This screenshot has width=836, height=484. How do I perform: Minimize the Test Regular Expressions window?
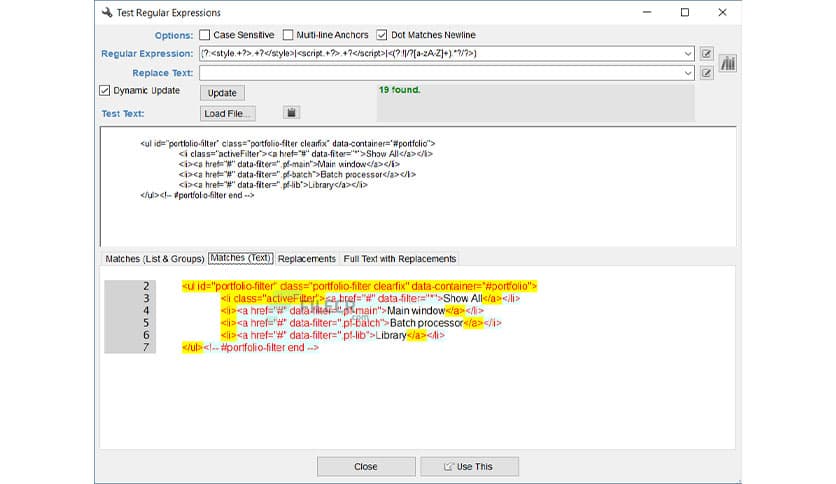pyautogui.click(x=647, y=12)
